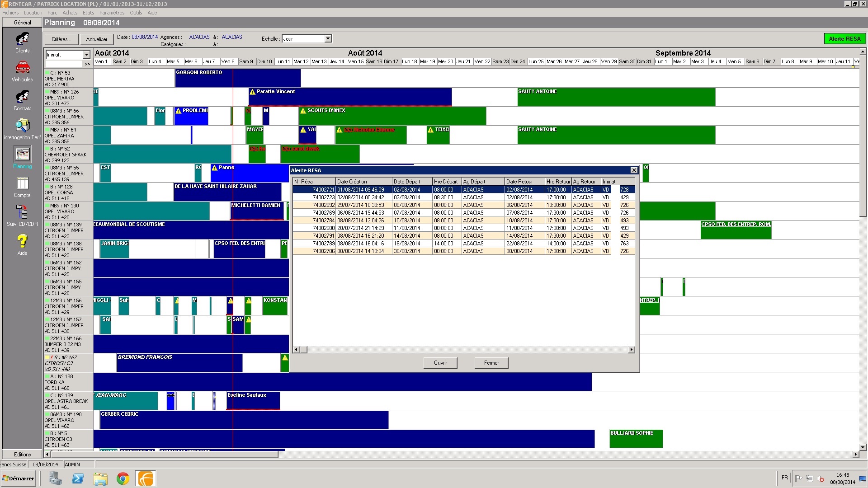Viewport: 868px width, 488px height.
Task: Select reservation row 74002723
Action: click(464, 197)
